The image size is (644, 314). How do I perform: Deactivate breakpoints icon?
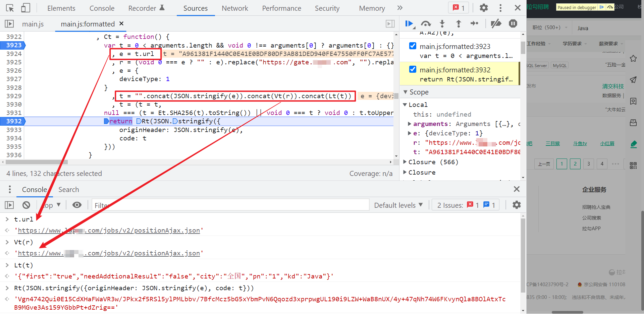click(496, 23)
